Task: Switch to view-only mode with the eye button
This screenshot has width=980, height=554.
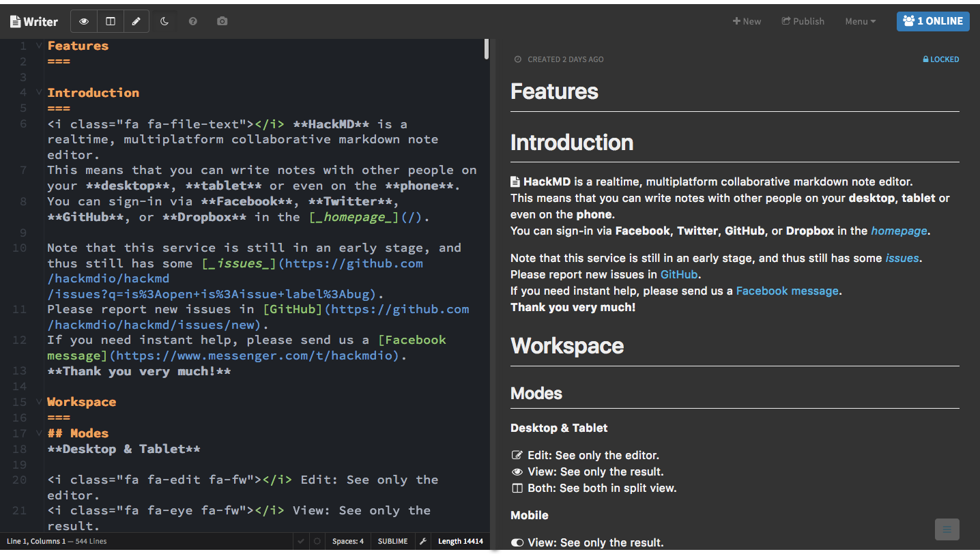Action: coord(84,21)
